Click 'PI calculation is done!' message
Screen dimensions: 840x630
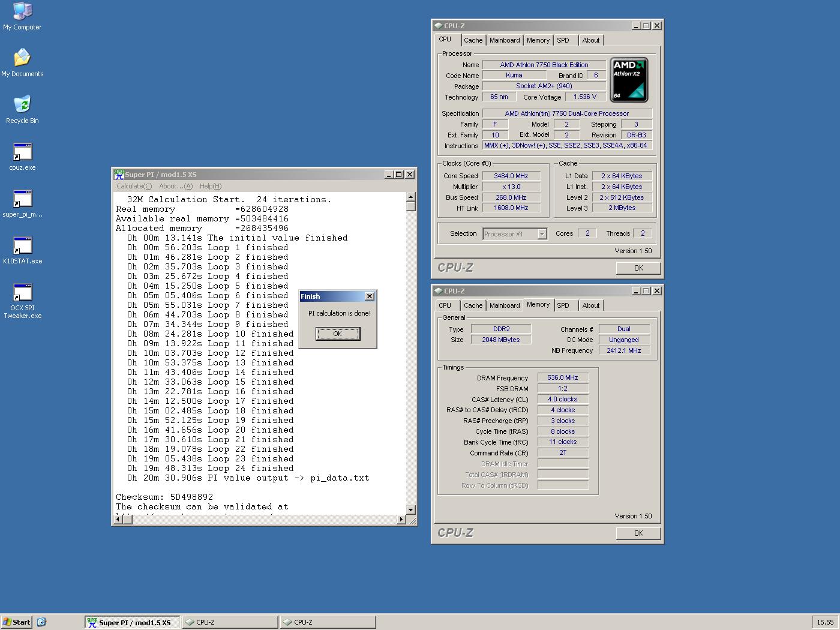340,313
